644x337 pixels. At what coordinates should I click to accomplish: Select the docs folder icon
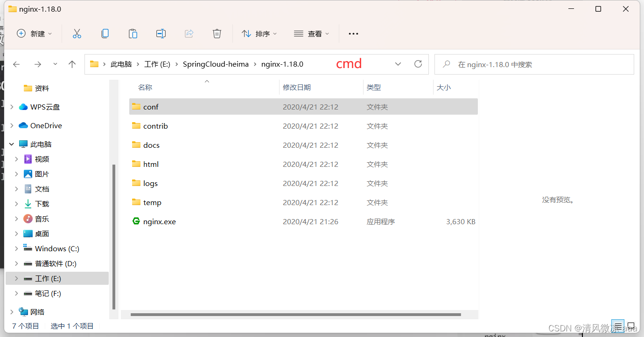pyautogui.click(x=136, y=145)
